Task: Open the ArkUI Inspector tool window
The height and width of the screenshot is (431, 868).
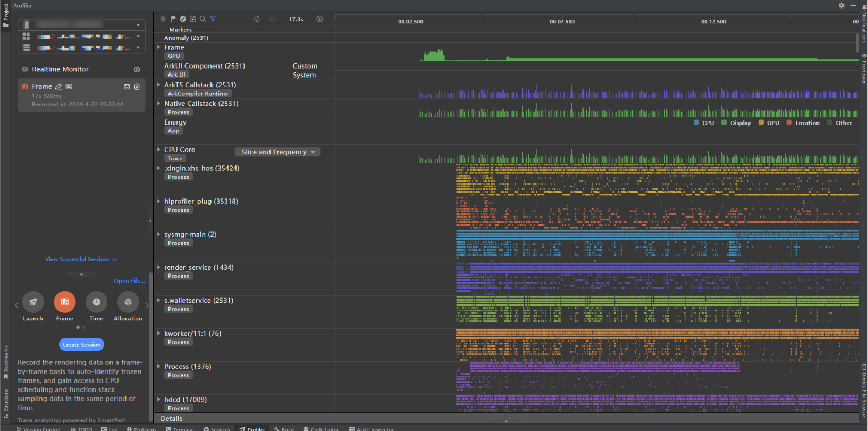Action: click(371, 428)
